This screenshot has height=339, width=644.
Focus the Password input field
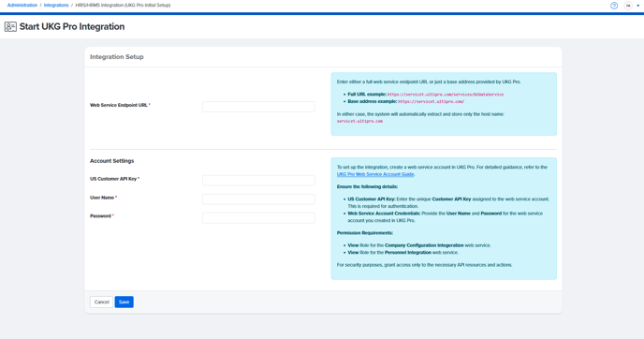[x=258, y=218]
